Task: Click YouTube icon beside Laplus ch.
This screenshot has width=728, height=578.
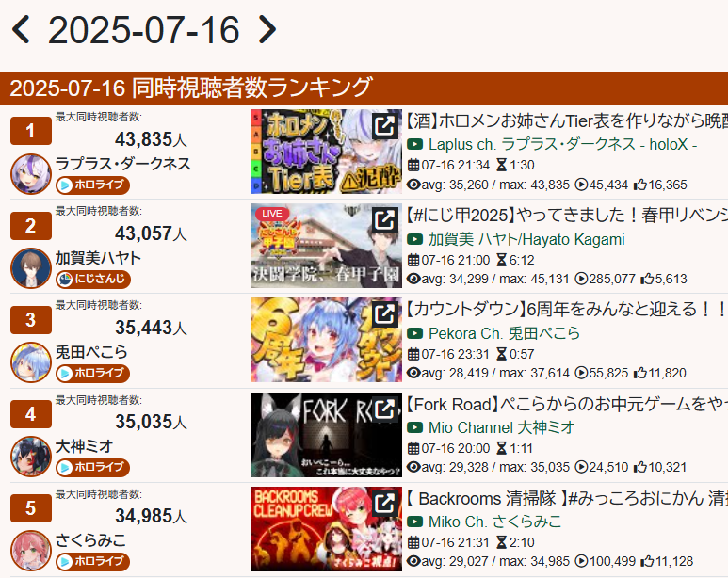Action: tap(414, 144)
